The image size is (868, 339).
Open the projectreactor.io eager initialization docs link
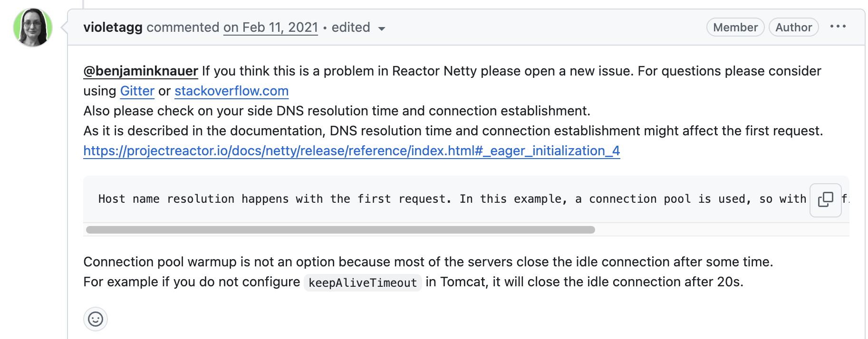pyautogui.click(x=351, y=151)
